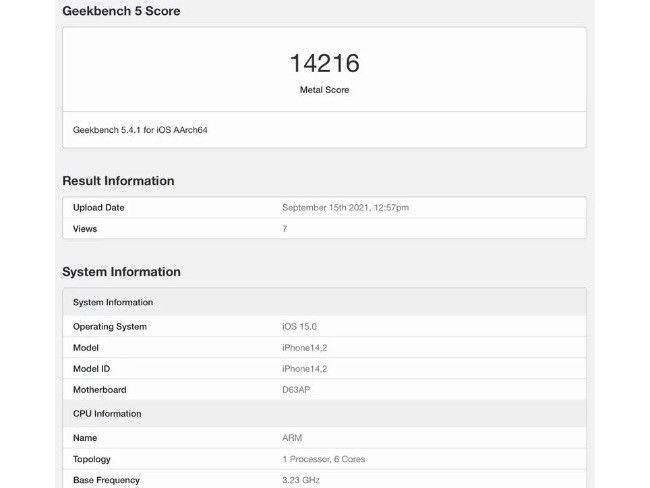Click the Base Frequency label

[x=107, y=480]
